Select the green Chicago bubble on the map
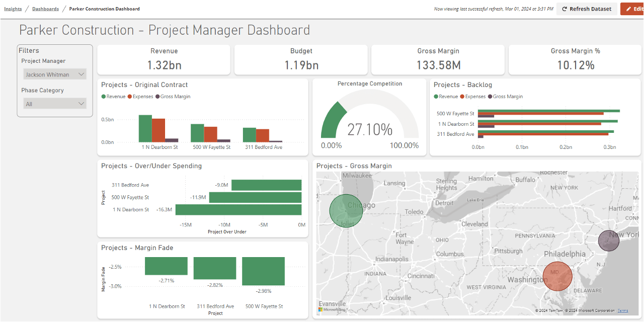 click(346, 210)
